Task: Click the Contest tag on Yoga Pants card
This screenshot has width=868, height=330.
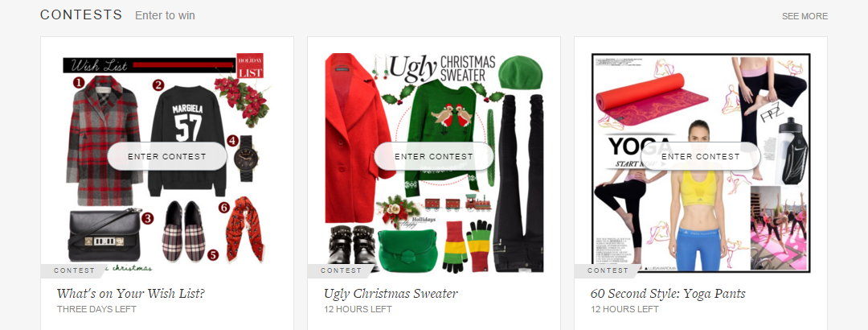Action: 607,270
